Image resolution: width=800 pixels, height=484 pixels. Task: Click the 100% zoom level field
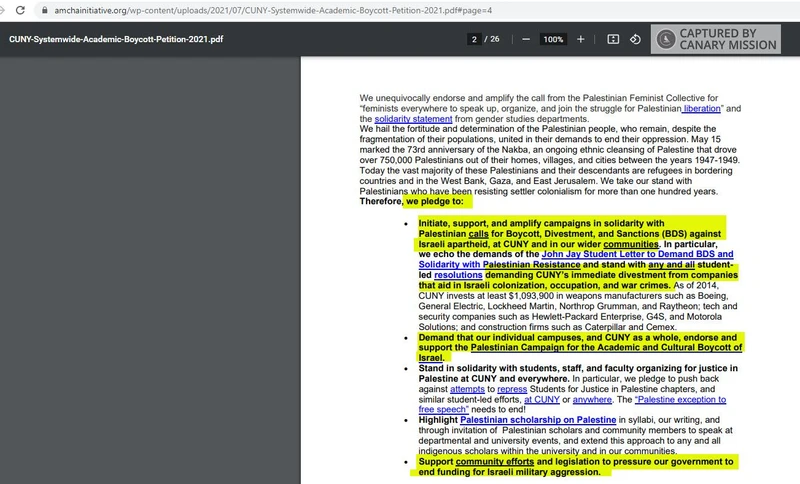[x=552, y=39]
